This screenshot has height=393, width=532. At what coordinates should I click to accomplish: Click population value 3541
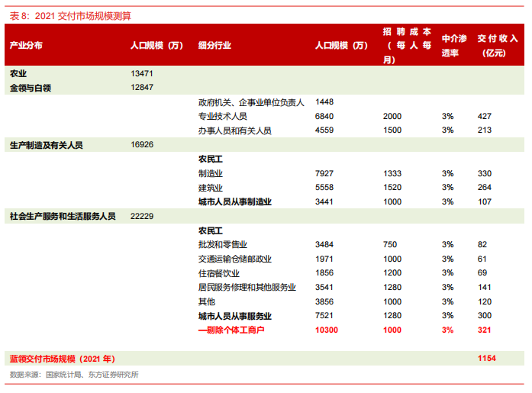tap(324, 288)
